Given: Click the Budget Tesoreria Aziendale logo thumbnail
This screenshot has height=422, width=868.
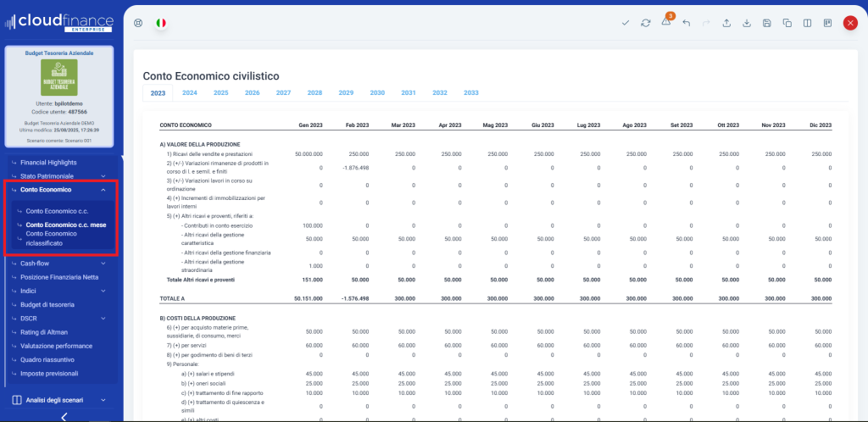Looking at the screenshot, I should point(59,78).
